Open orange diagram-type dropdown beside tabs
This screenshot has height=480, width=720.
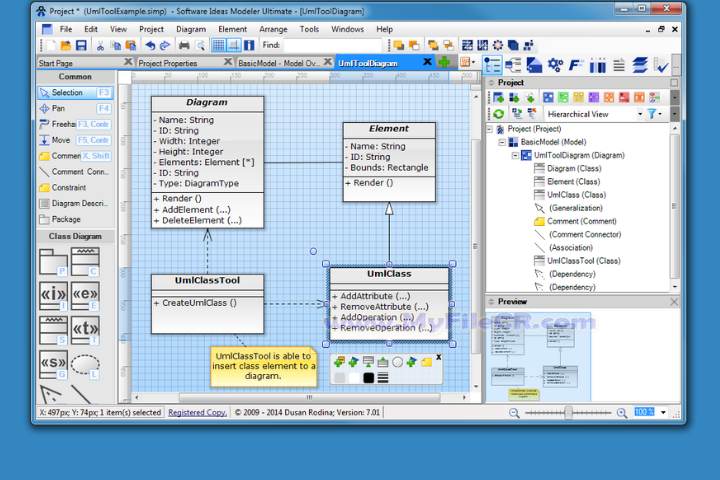(x=468, y=62)
